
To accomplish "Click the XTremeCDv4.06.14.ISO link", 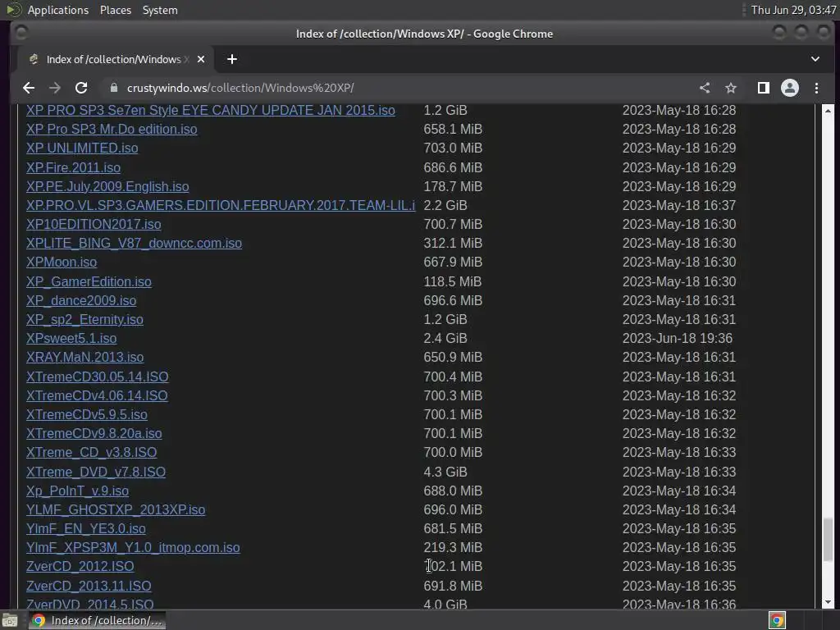I will click(97, 395).
